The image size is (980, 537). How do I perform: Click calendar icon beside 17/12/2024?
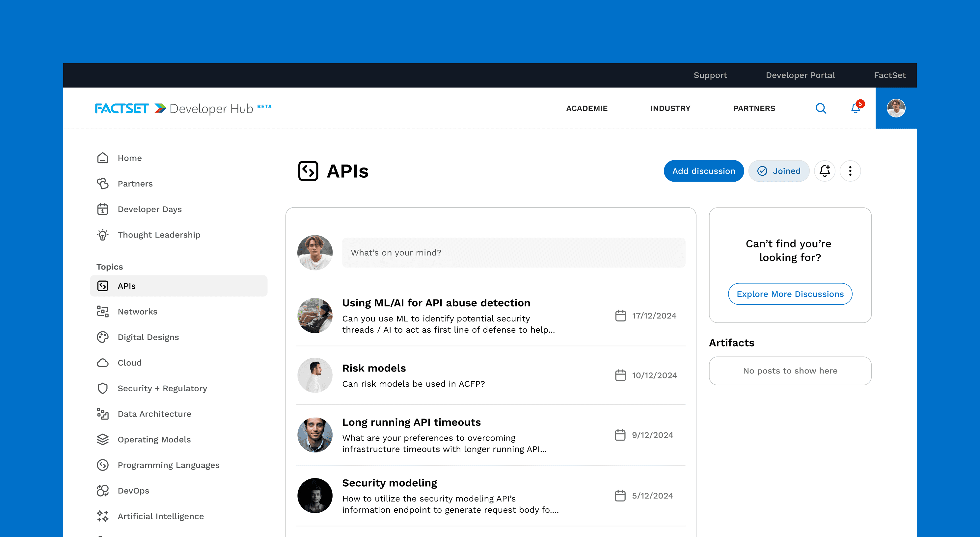(x=620, y=316)
